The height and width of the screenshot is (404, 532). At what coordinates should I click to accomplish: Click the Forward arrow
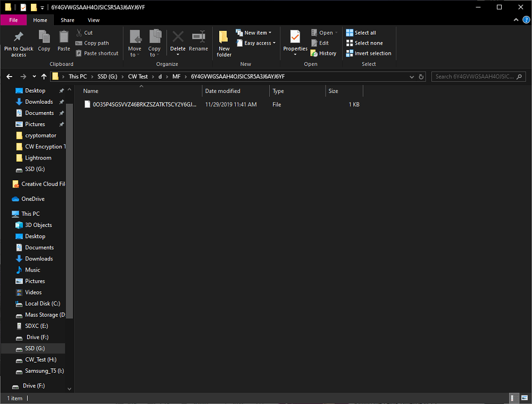(23, 77)
